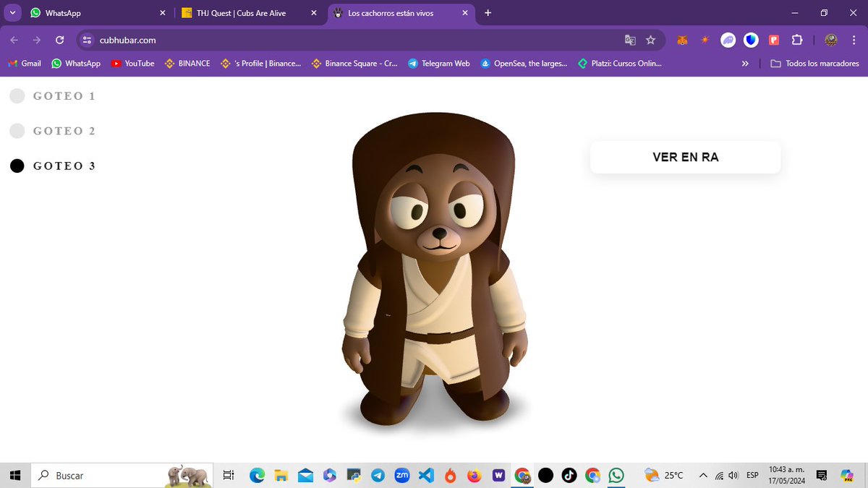Viewport: 868px width, 488px height.
Task: View site information icon in address bar
Action: [88, 40]
